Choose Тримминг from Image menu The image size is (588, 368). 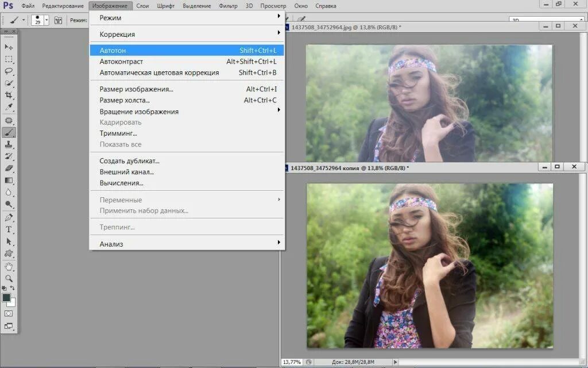(187, 133)
